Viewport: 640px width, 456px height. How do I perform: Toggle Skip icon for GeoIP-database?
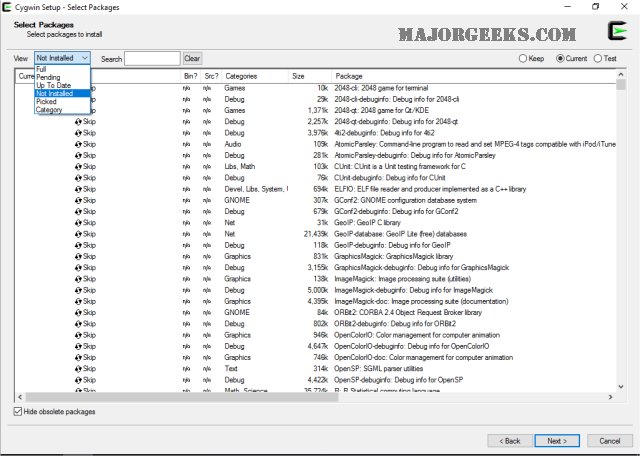(78, 234)
